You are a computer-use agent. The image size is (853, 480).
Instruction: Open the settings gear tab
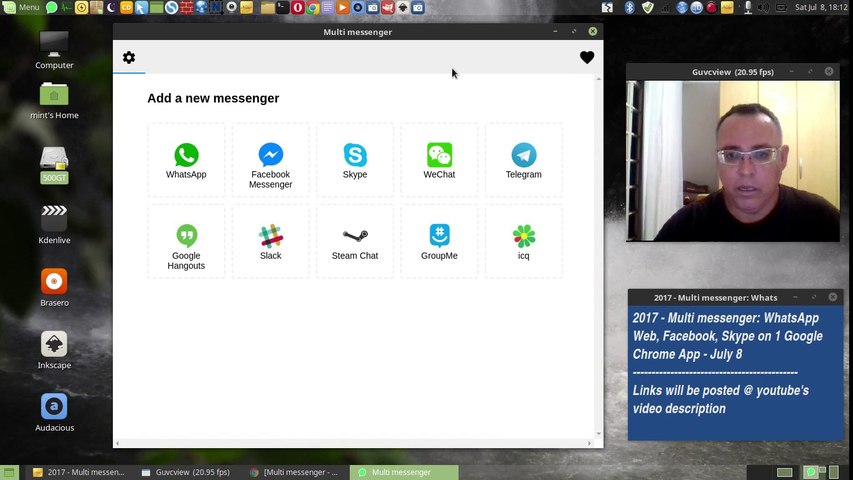point(129,57)
